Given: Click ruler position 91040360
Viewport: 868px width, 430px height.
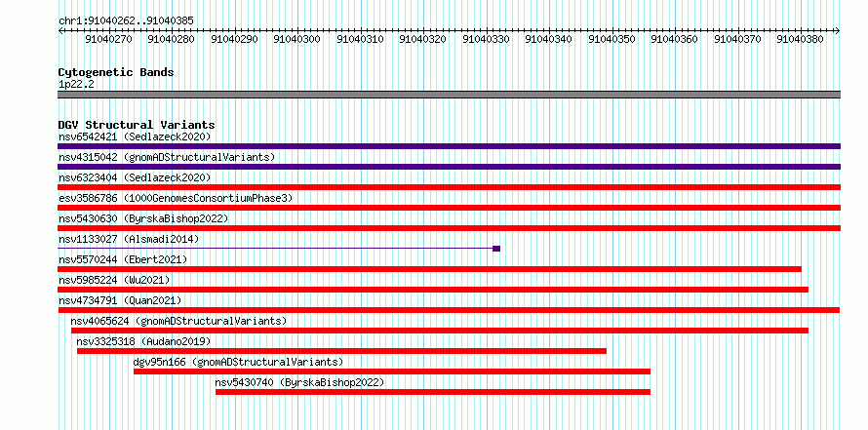Looking at the screenshot, I should pos(674,39).
